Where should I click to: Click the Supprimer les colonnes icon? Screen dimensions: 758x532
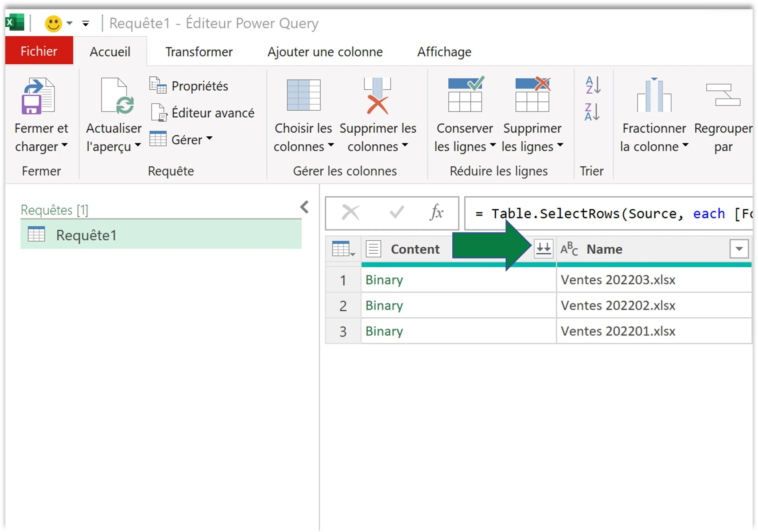coord(377,96)
